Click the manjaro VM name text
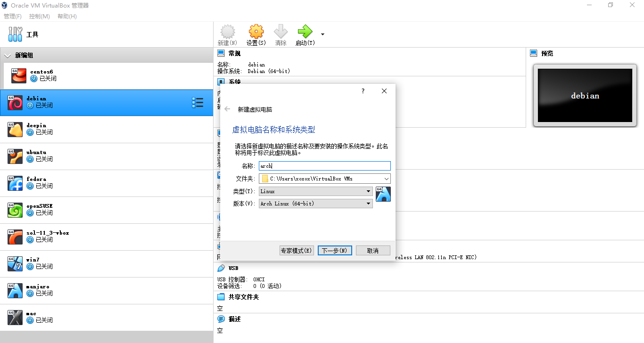Image resolution: width=644 pixels, height=343 pixels. pyautogui.click(x=38, y=286)
